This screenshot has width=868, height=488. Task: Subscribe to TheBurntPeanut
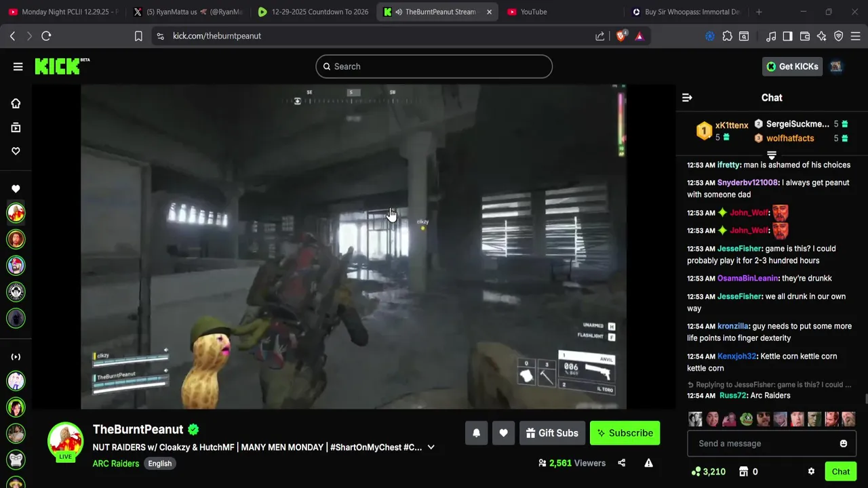pyautogui.click(x=625, y=433)
